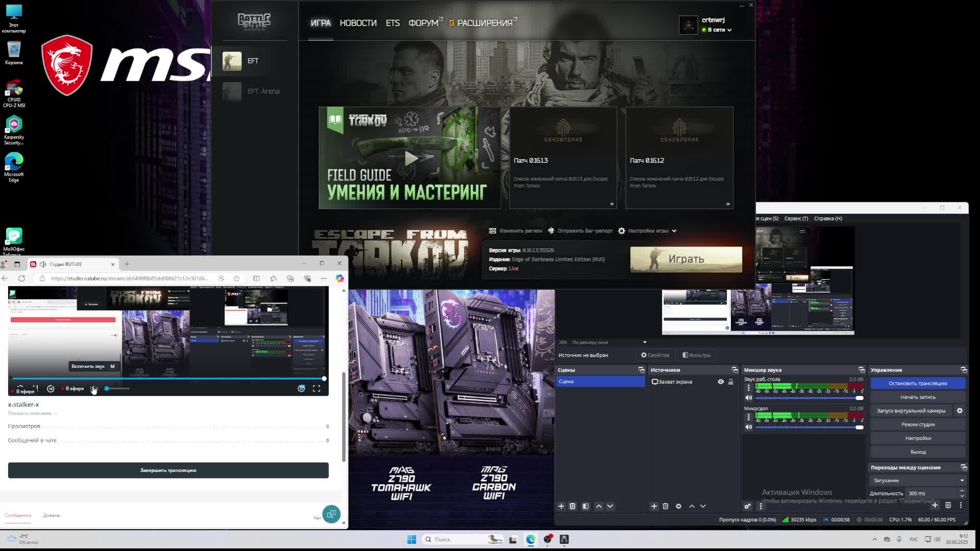
Task: Expand Показать описание under x-stalker-x
Action: coord(33,413)
